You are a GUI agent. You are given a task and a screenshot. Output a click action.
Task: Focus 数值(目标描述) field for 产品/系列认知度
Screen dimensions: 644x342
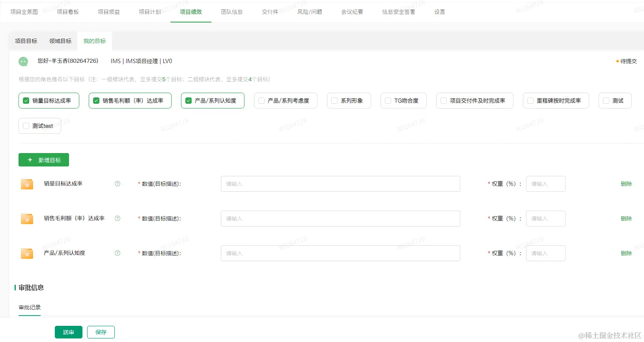point(340,253)
